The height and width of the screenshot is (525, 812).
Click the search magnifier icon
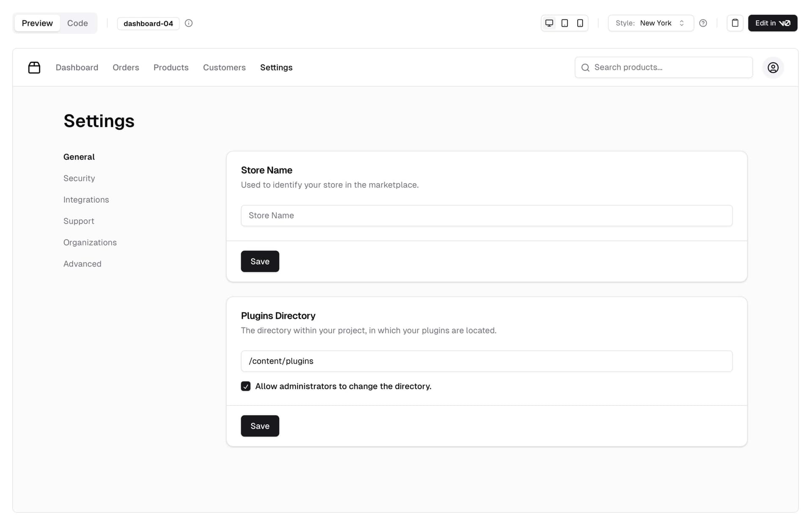tap(586, 67)
